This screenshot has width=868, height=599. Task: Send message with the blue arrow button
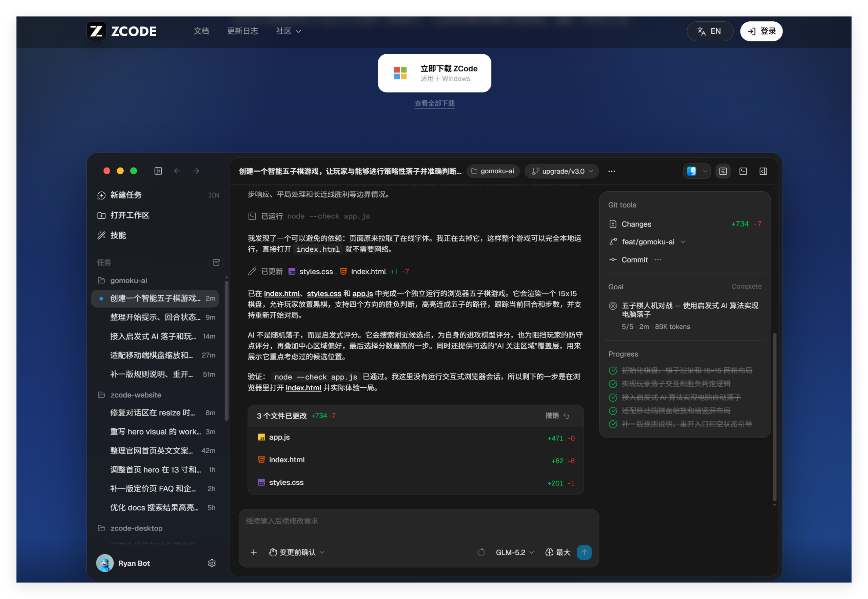584,552
